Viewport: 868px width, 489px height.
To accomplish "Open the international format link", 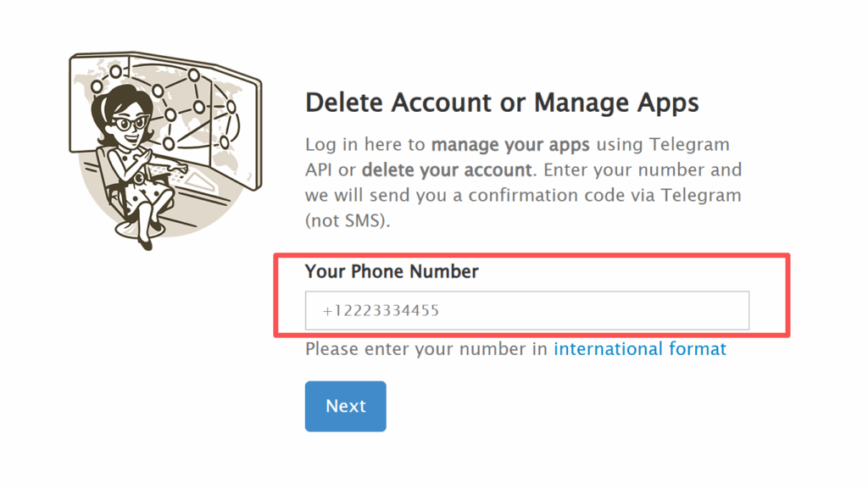I will (639, 348).
